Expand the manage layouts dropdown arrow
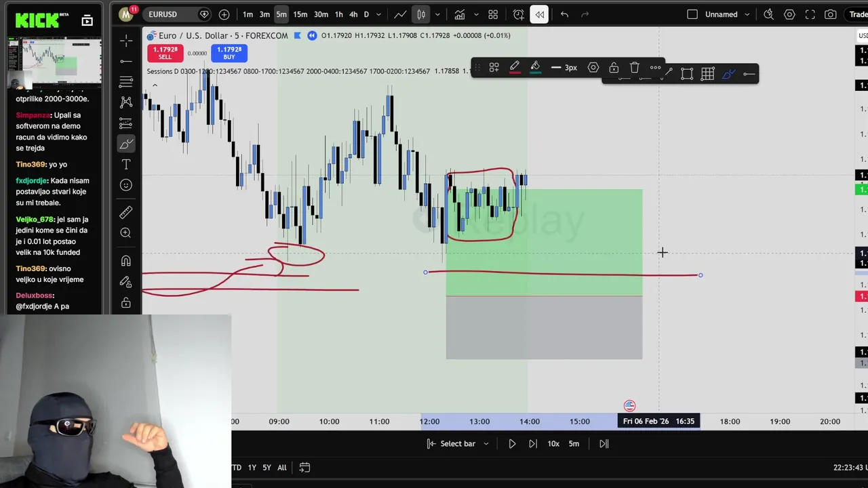Viewport: 868px width, 488px height. 747,14
